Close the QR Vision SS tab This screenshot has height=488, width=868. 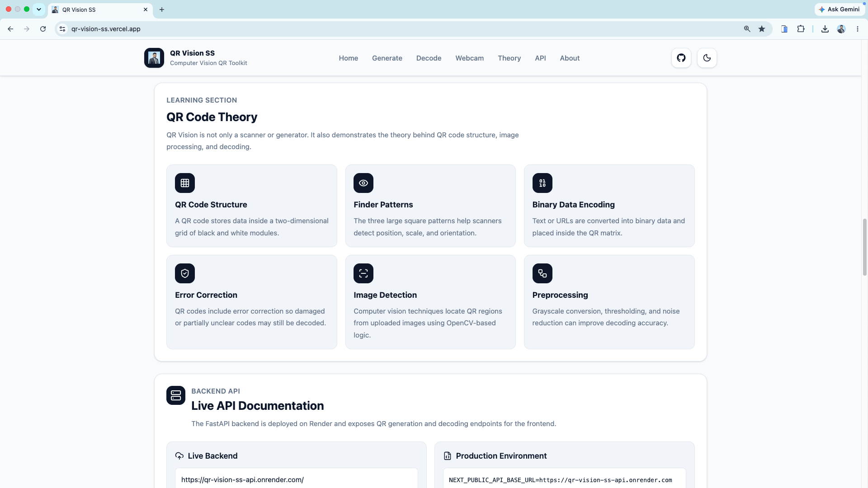pos(146,9)
